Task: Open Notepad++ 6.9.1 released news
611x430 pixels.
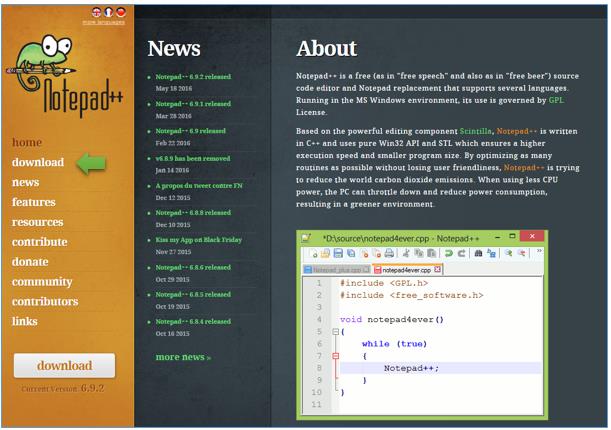Action: pos(193,104)
